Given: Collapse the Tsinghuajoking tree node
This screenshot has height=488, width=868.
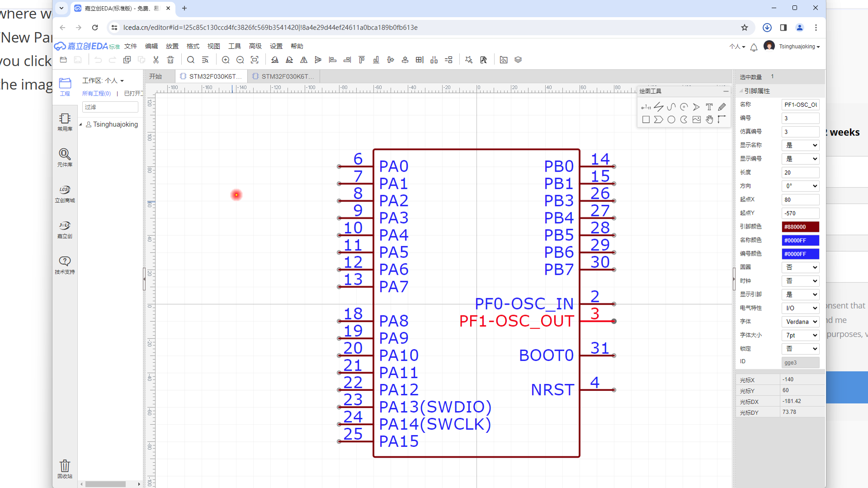Looking at the screenshot, I should [81, 124].
